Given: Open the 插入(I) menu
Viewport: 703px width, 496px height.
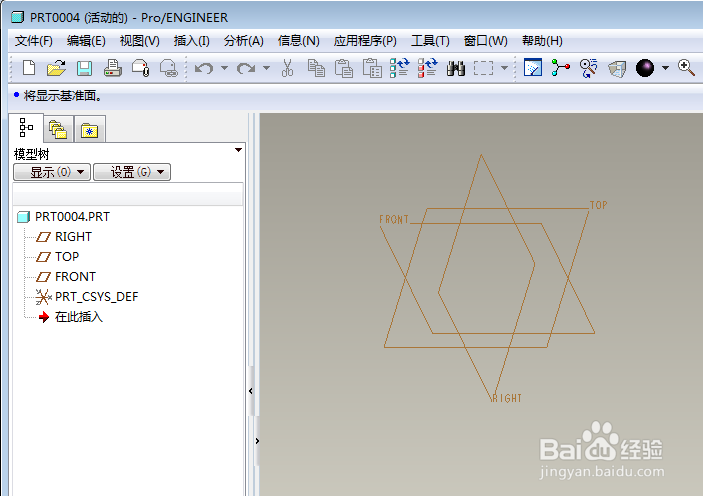Looking at the screenshot, I should (191, 41).
